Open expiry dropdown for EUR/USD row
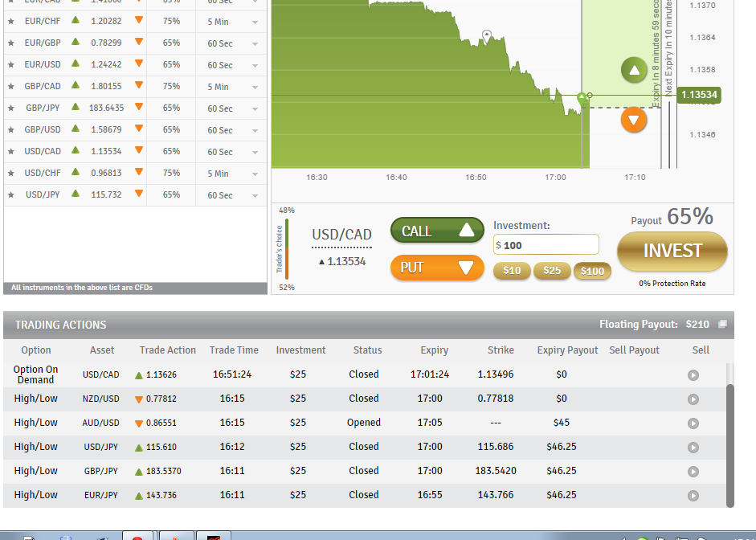 coord(255,66)
